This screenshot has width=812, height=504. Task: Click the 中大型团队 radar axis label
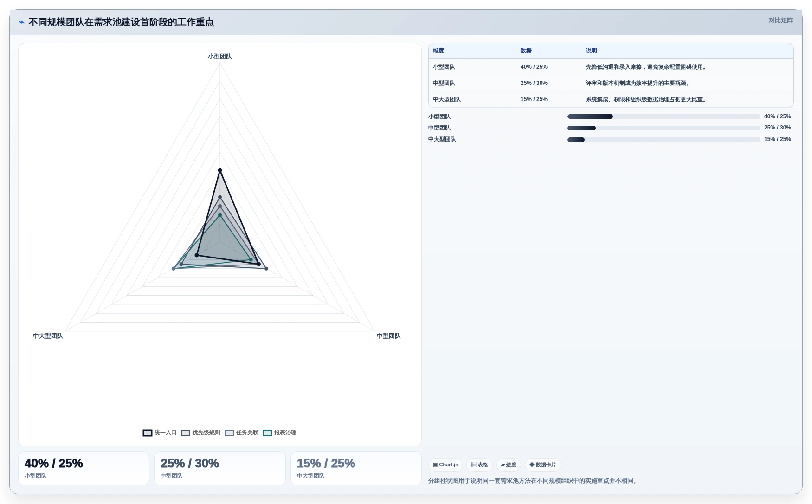click(x=48, y=336)
